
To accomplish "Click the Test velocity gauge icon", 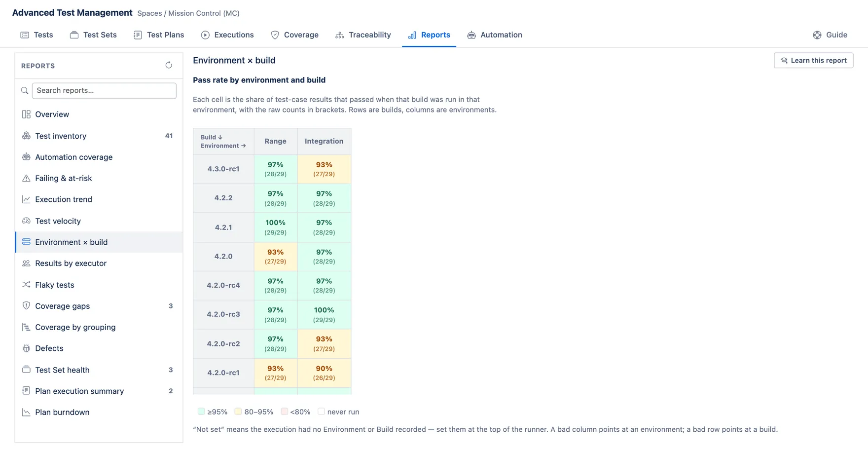I will click(x=26, y=221).
